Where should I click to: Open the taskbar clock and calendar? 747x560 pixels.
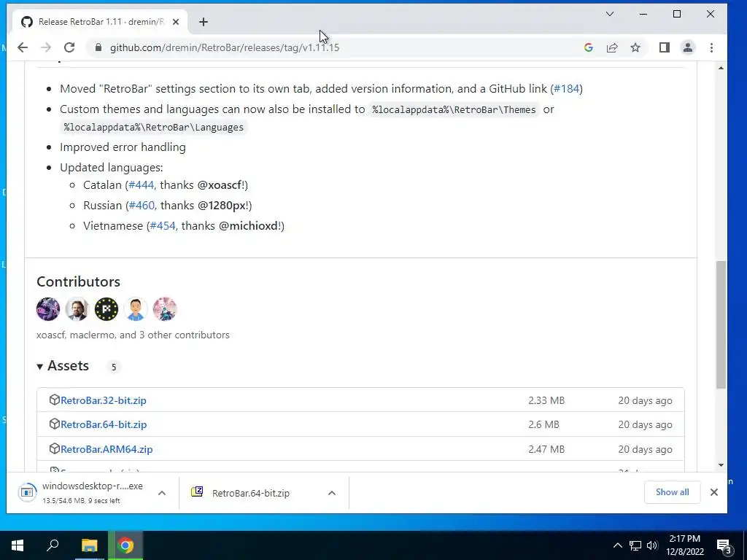[x=685, y=545]
